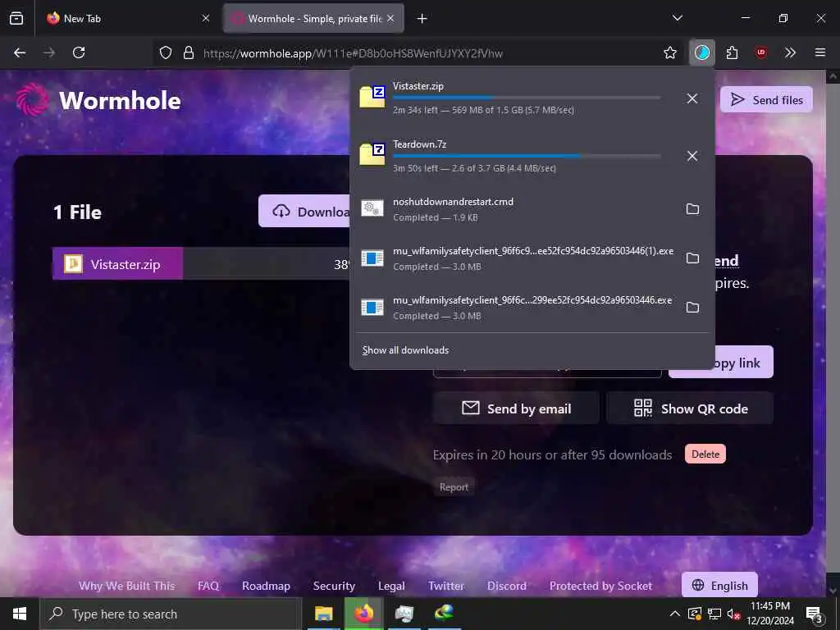840x630 pixels.
Task: Click Teardown.7z download progress bar
Action: pyautogui.click(x=527, y=156)
